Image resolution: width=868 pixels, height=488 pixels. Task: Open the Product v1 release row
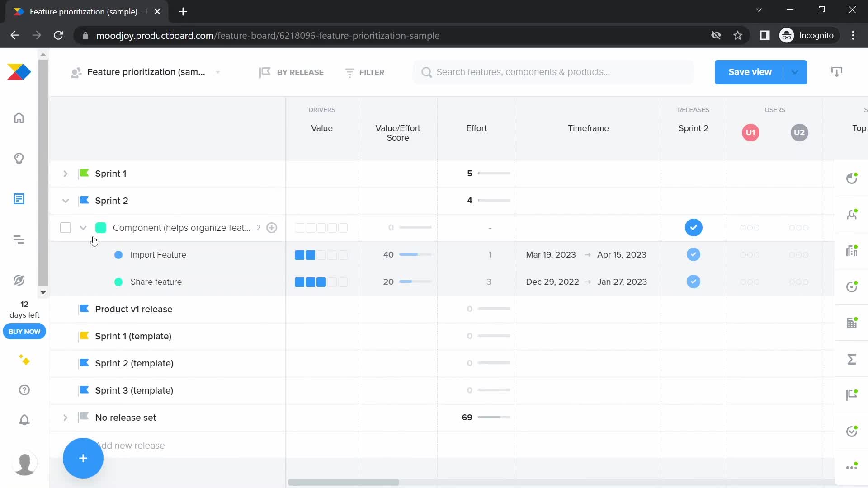coord(134,309)
